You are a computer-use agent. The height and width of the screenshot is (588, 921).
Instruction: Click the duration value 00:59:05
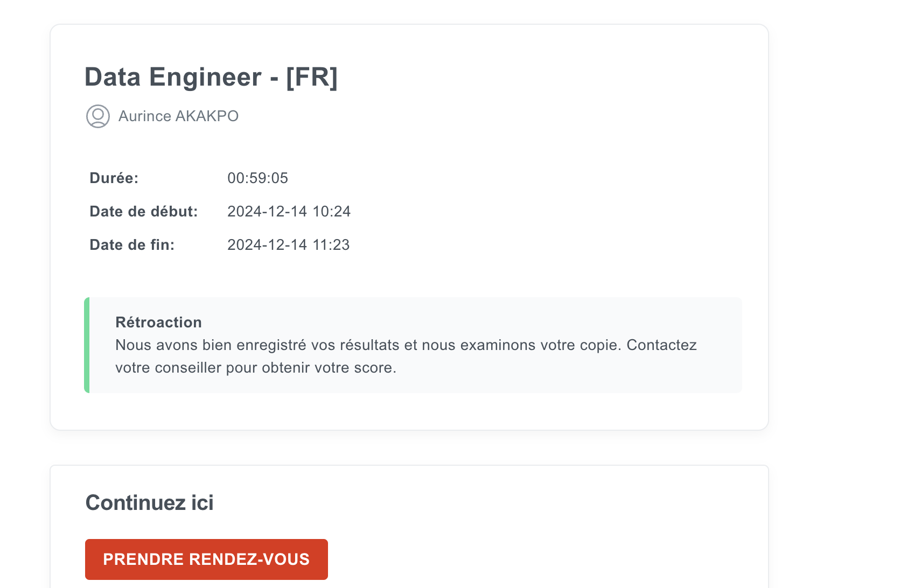(257, 178)
